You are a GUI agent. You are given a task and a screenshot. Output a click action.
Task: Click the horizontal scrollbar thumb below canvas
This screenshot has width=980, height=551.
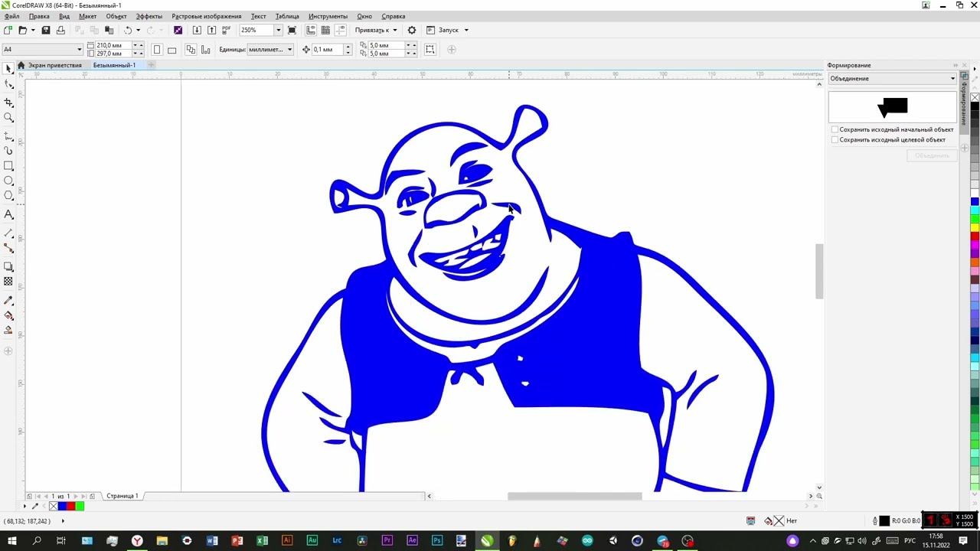point(575,496)
